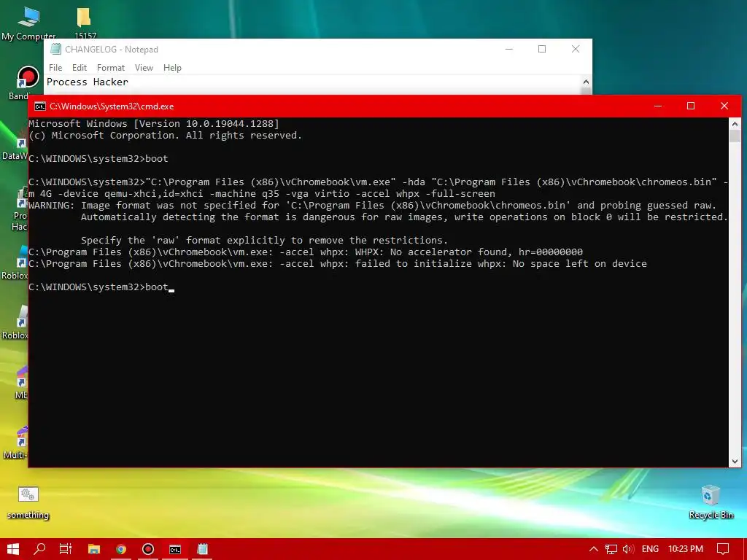Open the Action Center notifications icon
Viewport: 747px width, 560px height.
point(723,549)
